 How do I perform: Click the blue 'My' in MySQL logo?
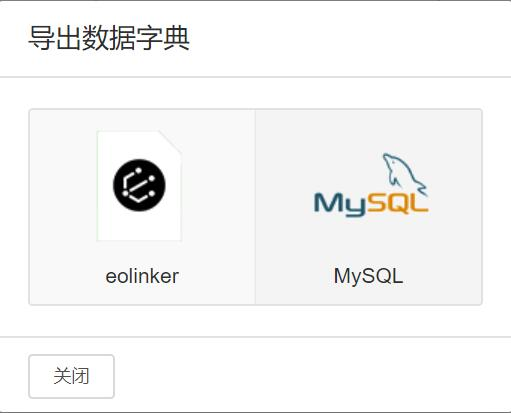click(339, 204)
